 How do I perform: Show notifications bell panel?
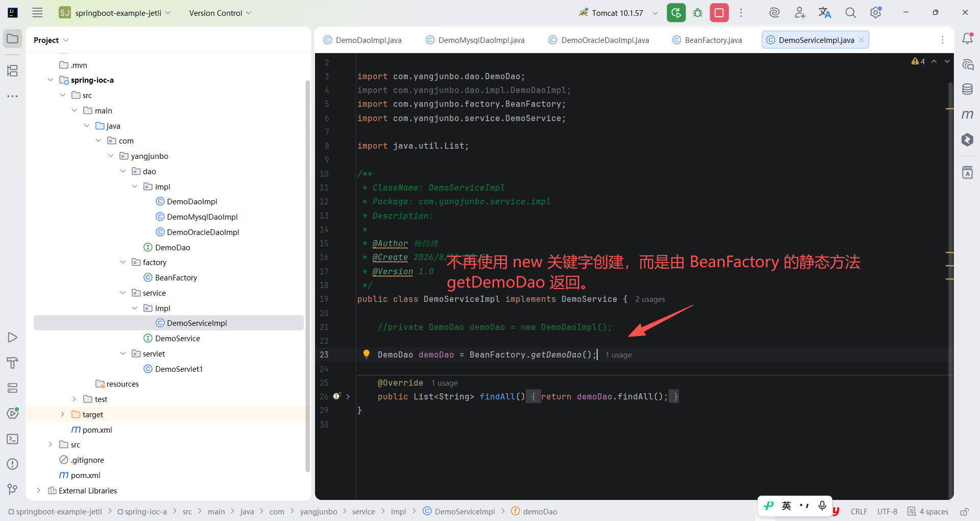[967, 39]
